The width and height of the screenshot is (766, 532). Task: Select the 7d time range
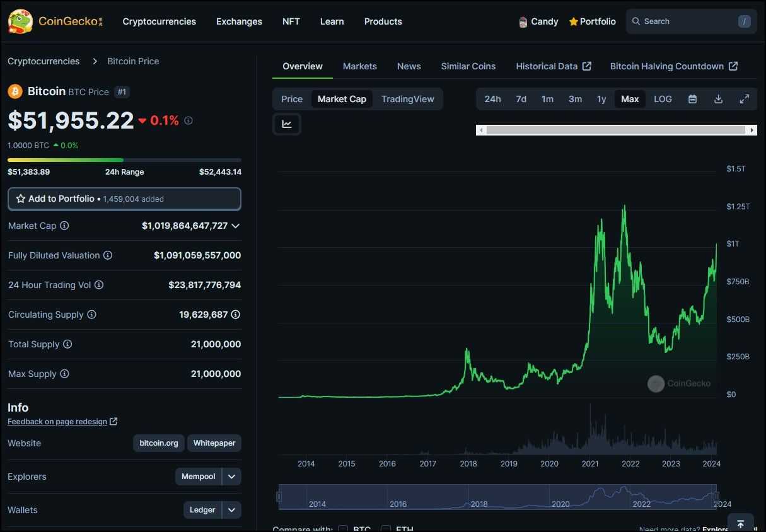click(x=521, y=99)
